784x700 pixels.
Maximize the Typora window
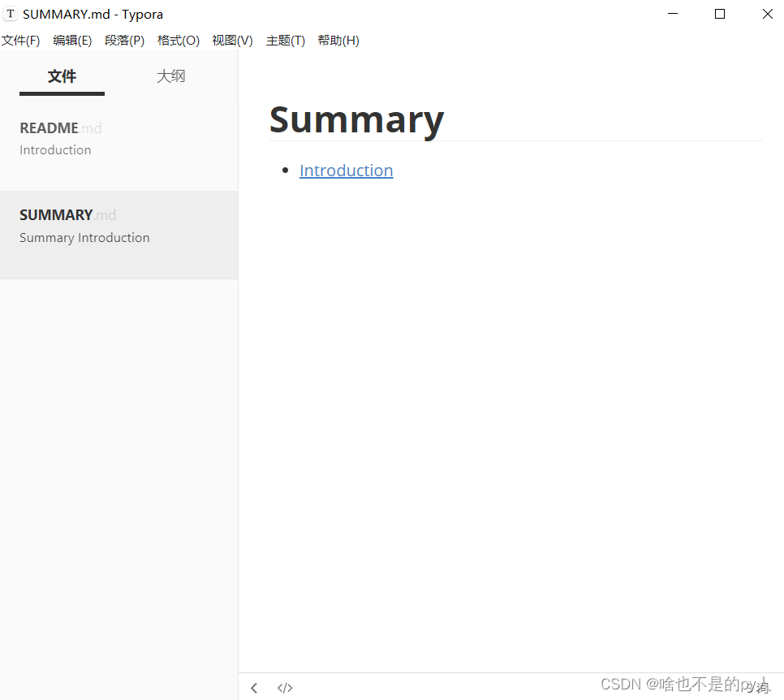pos(720,14)
